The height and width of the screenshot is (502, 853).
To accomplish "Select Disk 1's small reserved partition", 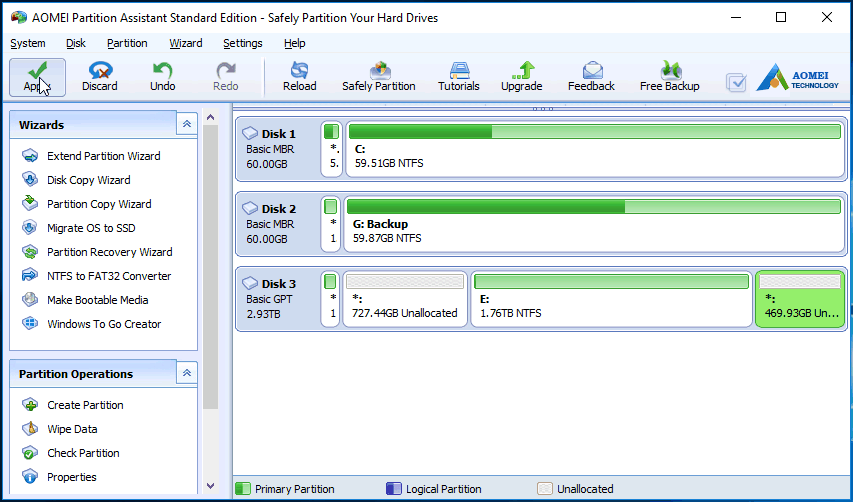I will 331,149.
